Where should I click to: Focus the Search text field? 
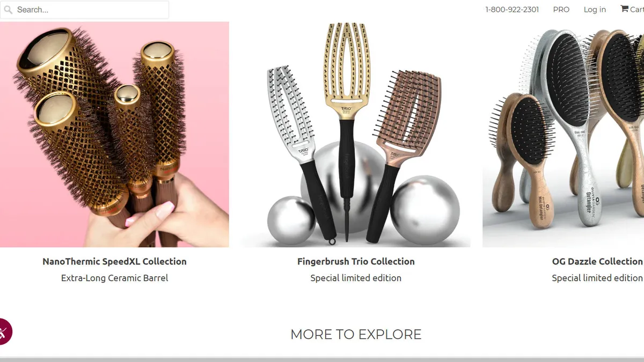coord(84,10)
